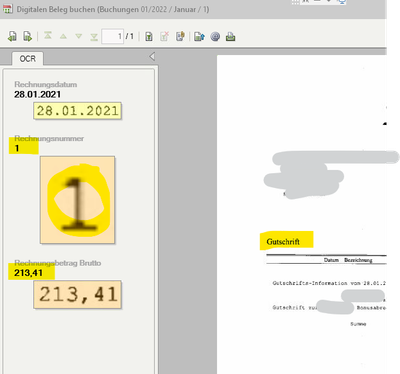Image resolution: width=400 pixels, height=374 pixels.
Task: Switch to the OCR tab
Action: (28, 59)
